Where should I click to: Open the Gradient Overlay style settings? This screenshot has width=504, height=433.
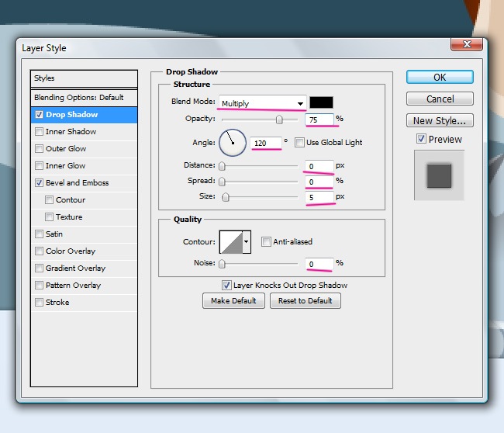pyautogui.click(x=75, y=268)
